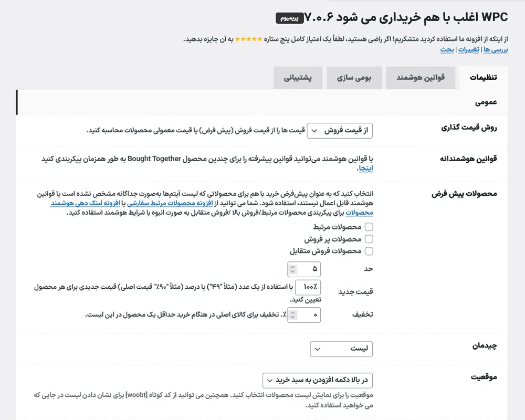Viewport: 525px width, 420px height.
Task: Open the بررسی ها link
Action: tap(496, 50)
